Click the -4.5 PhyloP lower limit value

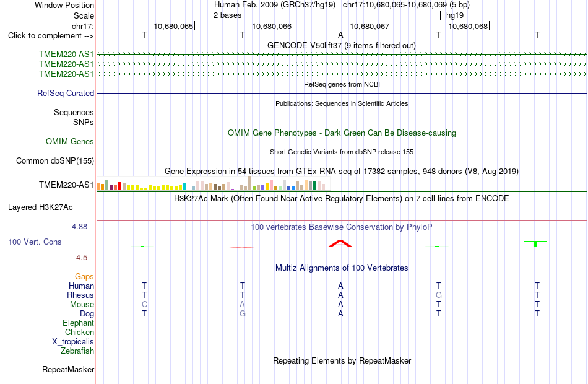(80, 258)
